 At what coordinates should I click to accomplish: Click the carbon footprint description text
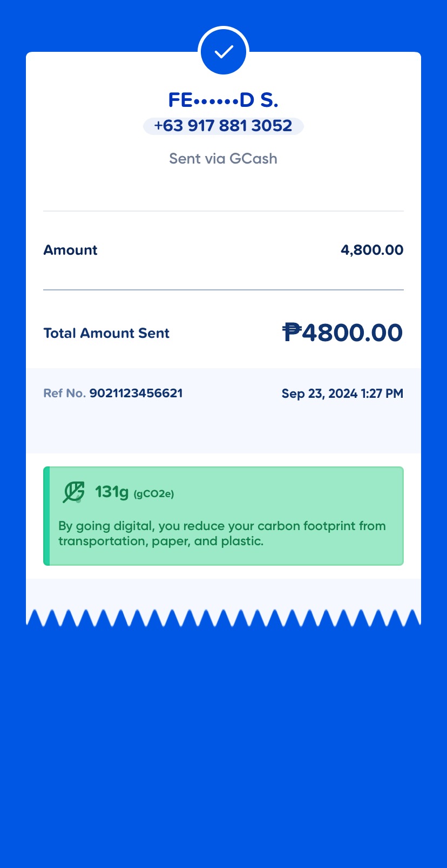[222, 533]
